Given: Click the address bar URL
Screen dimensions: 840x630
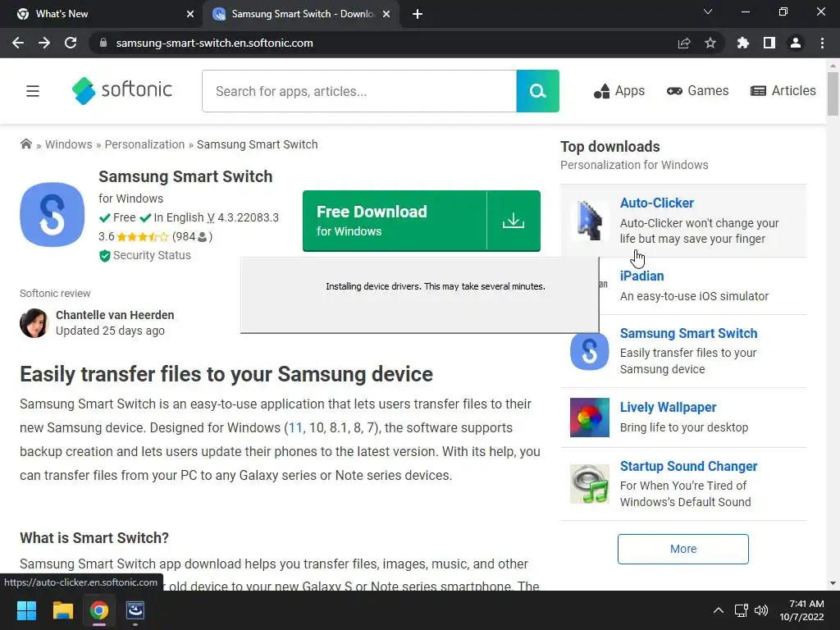Looking at the screenshot, I should pos(214,43).
